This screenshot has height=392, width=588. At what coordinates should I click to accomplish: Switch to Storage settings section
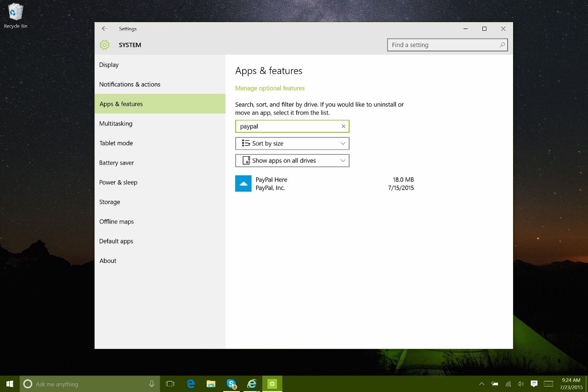[x=109, y=202]
